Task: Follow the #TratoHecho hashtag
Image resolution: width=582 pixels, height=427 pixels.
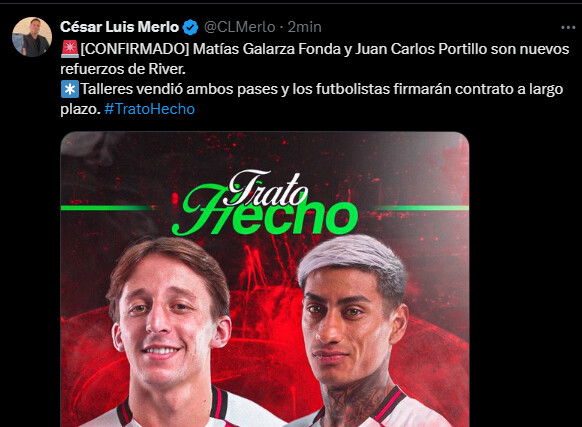Action: [150, 109]
